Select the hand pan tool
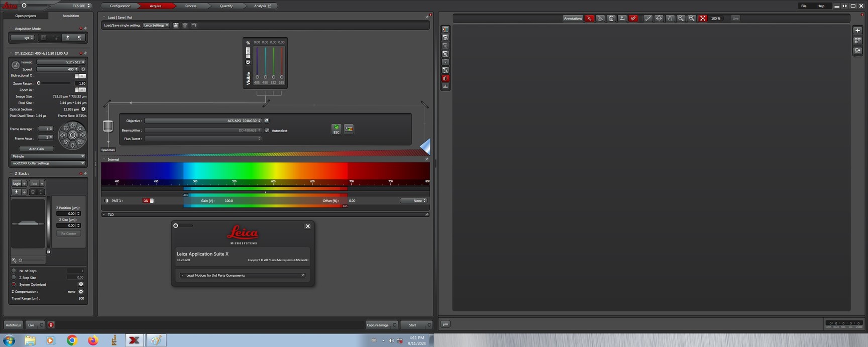The width and height of the screenshot is (868, 347). (670, 18)
